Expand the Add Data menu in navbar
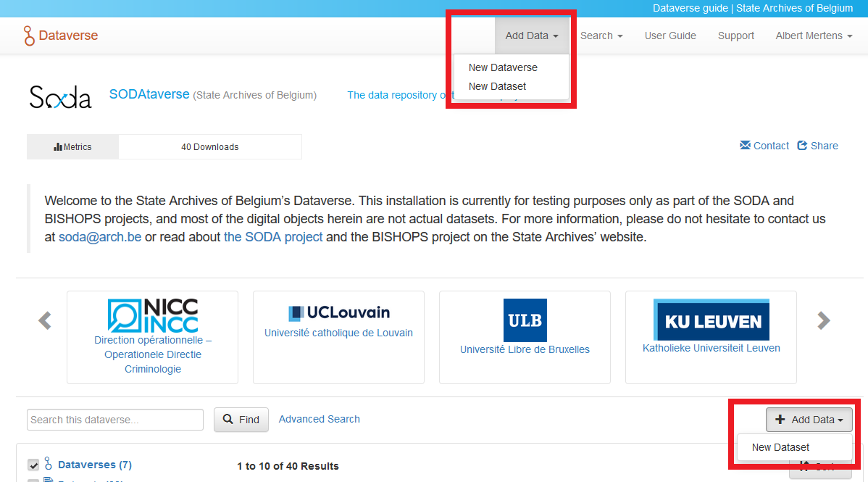Image resolution: width=868 pixels, height=482 pixels. coord(531,36)
